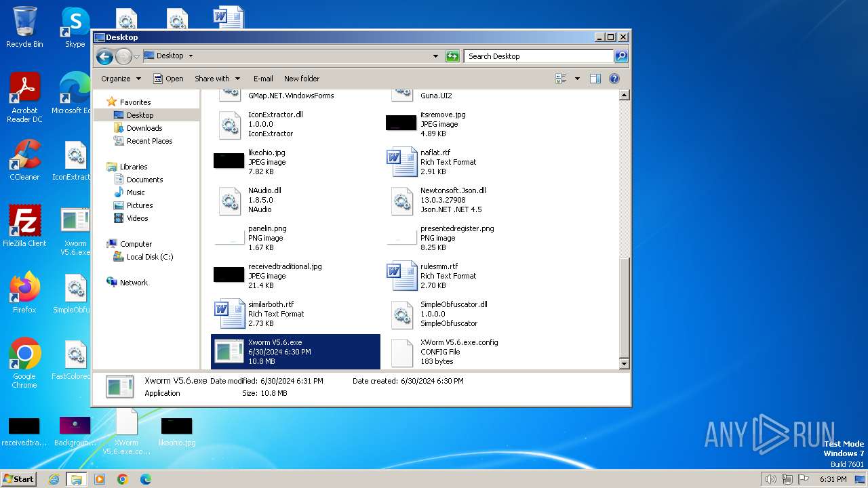Viewport: 868px width, 488px height.
Task: Open Windows Media Player taskbar icon
Action: (x=100, y=479)
